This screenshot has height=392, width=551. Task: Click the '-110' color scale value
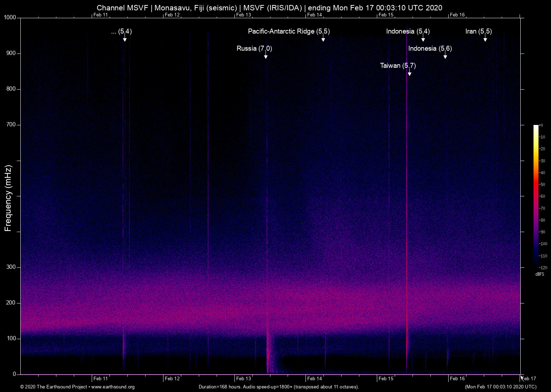(543, 256)
